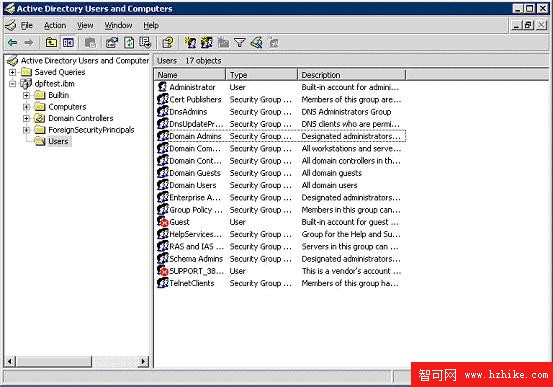Select the Domain Guests entry

[195, 173]
